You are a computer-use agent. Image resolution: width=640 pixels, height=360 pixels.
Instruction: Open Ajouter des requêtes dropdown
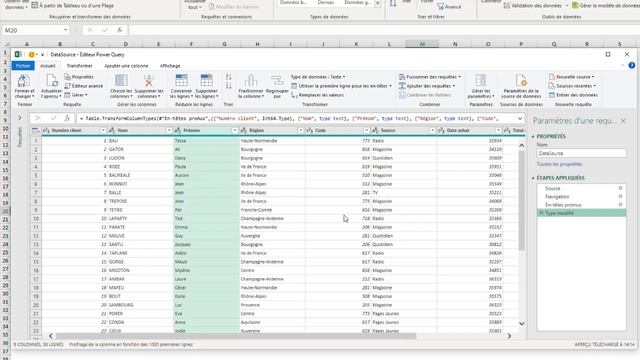click(427, 86)
